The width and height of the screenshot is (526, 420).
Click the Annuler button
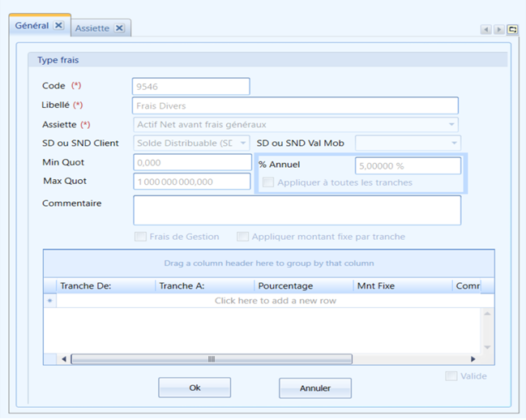315,388
